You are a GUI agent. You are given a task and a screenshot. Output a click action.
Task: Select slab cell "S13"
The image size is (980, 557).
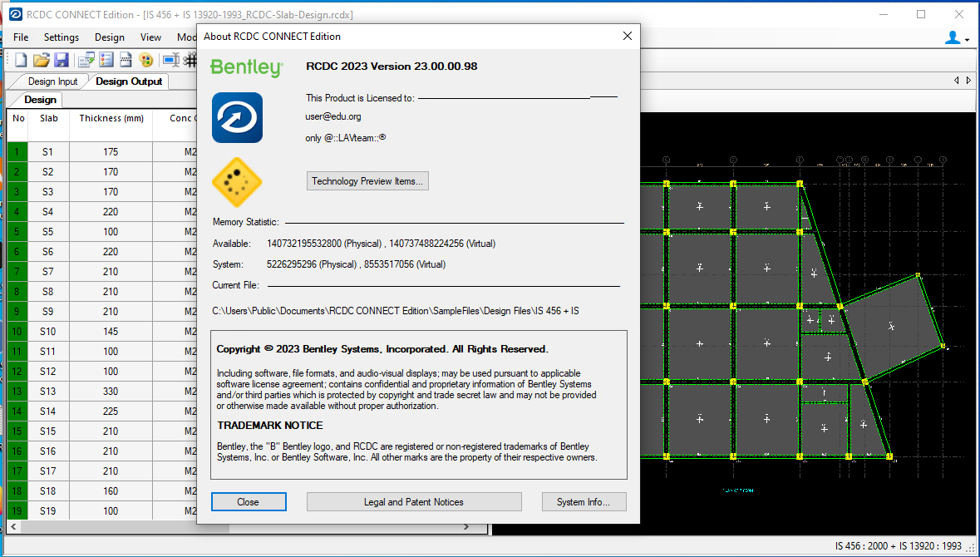[x=48, y=392]
